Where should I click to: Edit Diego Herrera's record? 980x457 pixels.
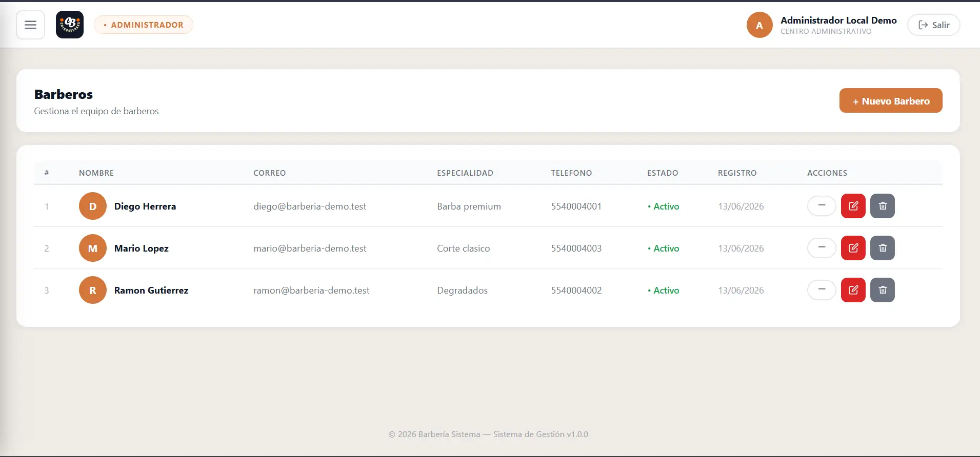pyautogui.click(x=853, y=206)
